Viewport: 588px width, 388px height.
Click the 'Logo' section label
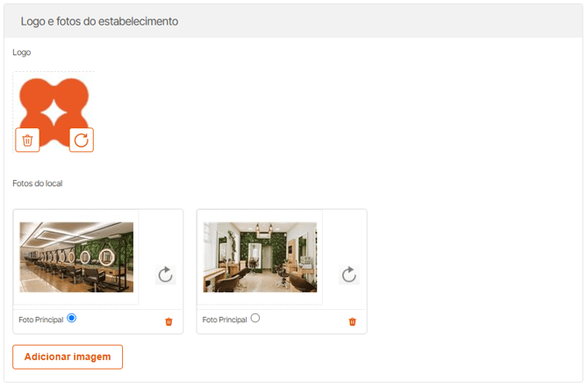tap(22, 53)
